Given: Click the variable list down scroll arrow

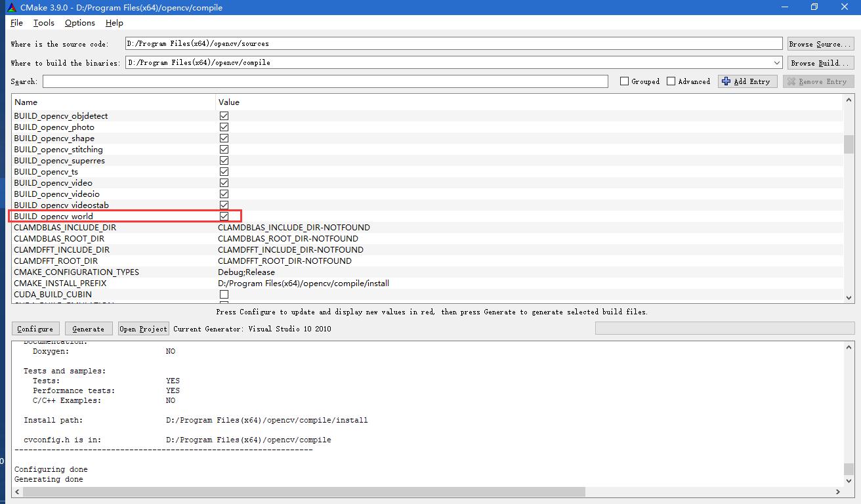Looking at the screenshot, I should point(849,297).
